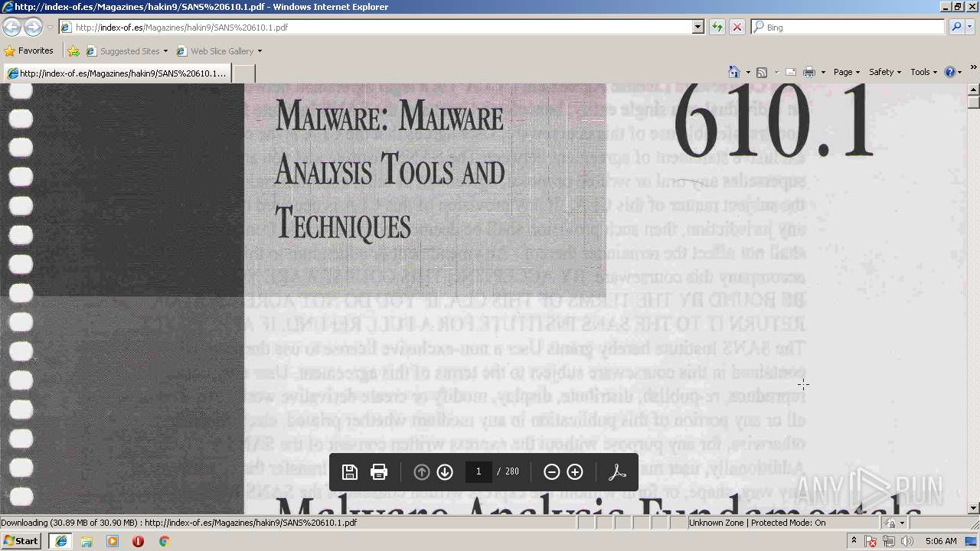The image size is (980, 551).
Task: Open Web Slice Gallery link
Action: point(215,51)
